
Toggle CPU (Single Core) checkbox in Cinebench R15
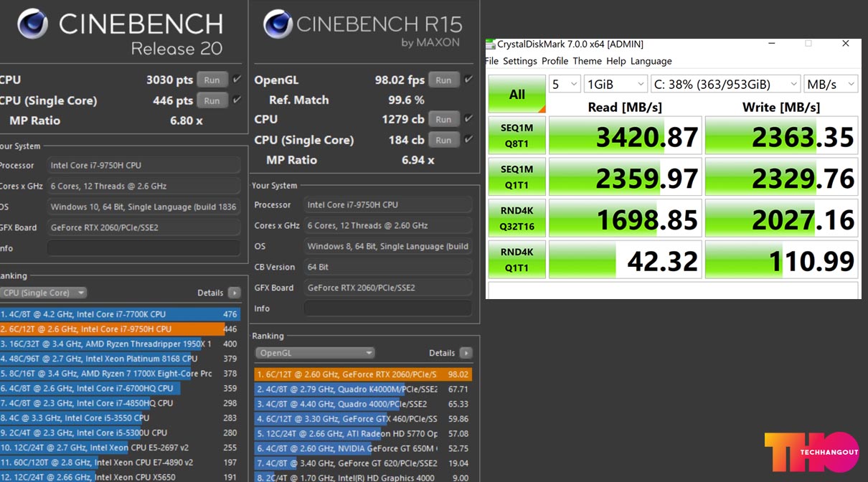tap(468, 139)
